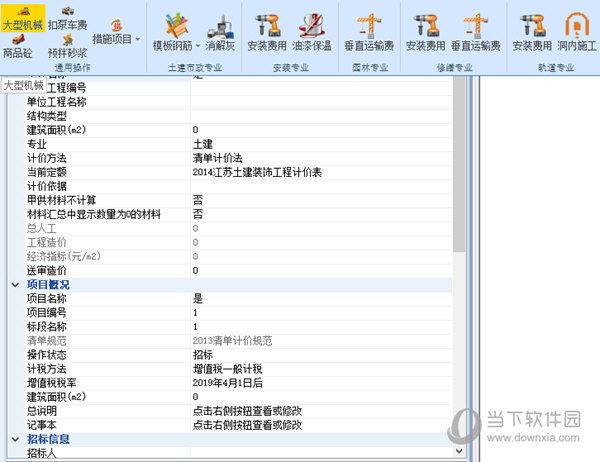Click the 2019年4月1日后 tax rate value
The height and width of the screenshot is (462, 600).
pyautogui.click(x=227, y=383)
